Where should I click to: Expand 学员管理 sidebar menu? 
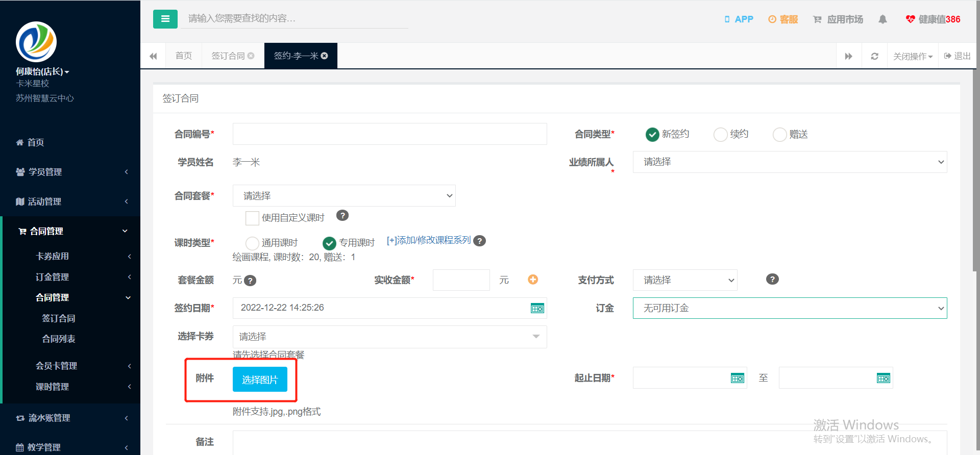[x=70, y=172]
